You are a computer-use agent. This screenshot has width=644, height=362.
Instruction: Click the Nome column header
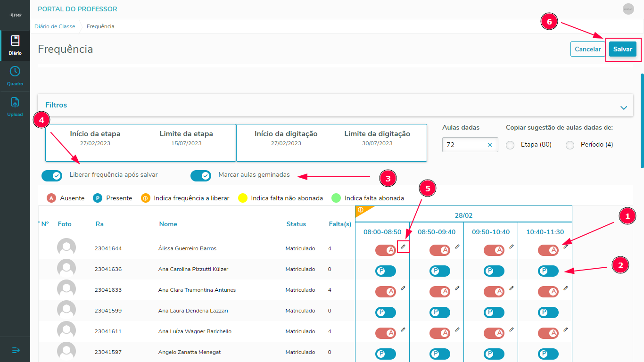[x=168, y=224]
